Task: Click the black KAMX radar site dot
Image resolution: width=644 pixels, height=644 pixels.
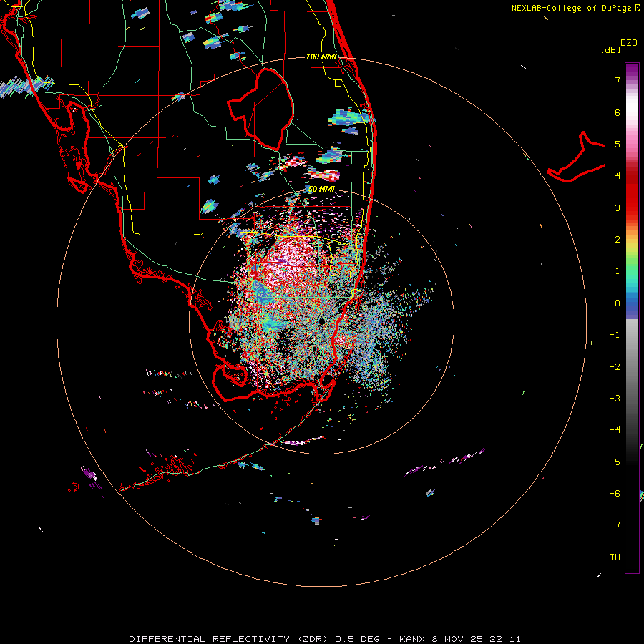Action: click(322, 321)
